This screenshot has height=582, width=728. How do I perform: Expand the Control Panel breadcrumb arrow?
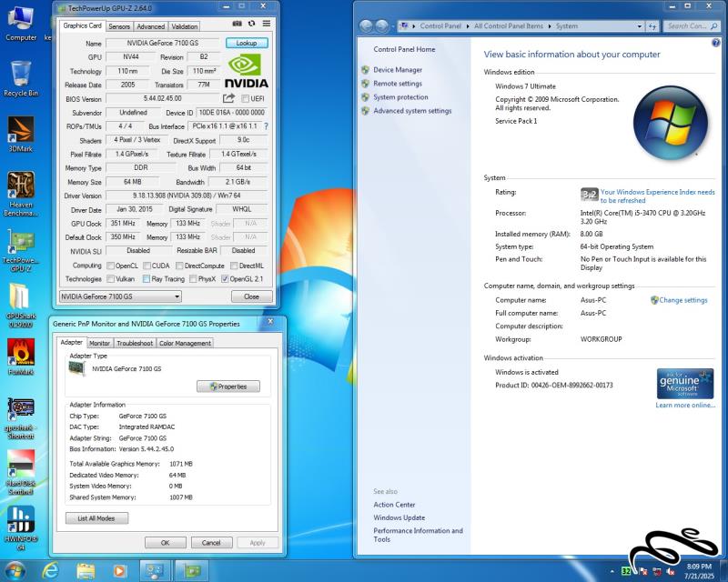pyautogui.click(x=468, y=26)
